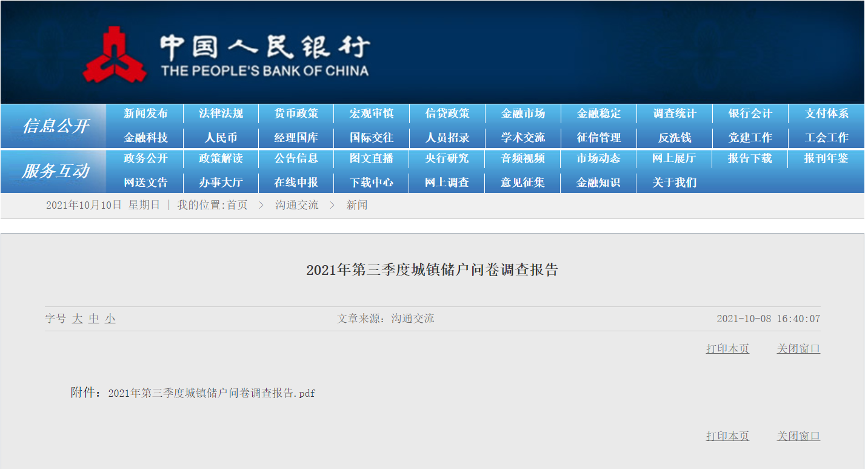Open 网送文告 menu entry

[145, 183]
